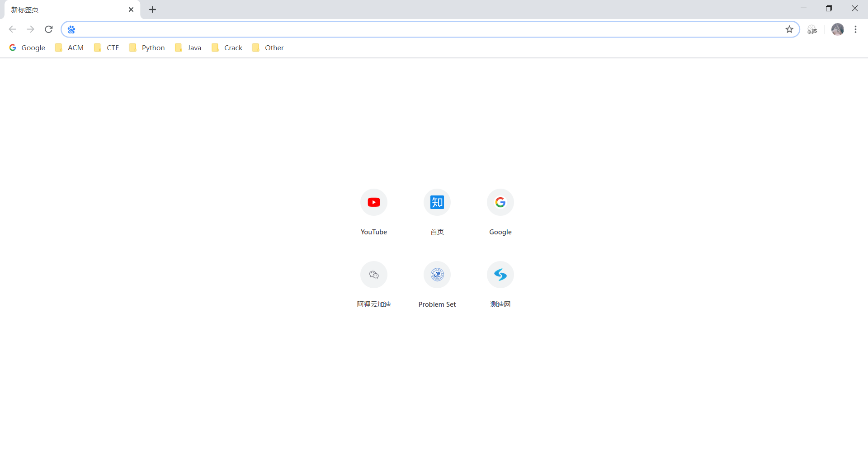Image resolution: width=868 pixels, height=466 pixels.
Task: Open the JS extension icon in toolbar
Action: coord(812,29)
